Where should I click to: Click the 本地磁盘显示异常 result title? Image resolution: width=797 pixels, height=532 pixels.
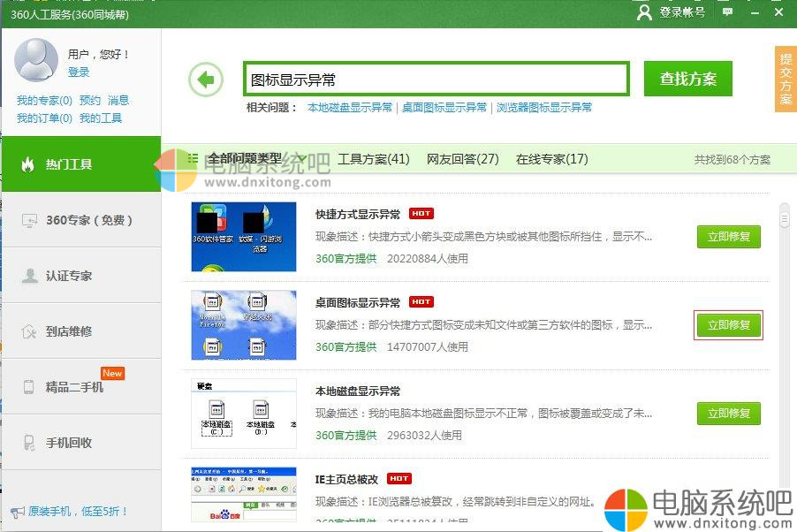(358, 391)
